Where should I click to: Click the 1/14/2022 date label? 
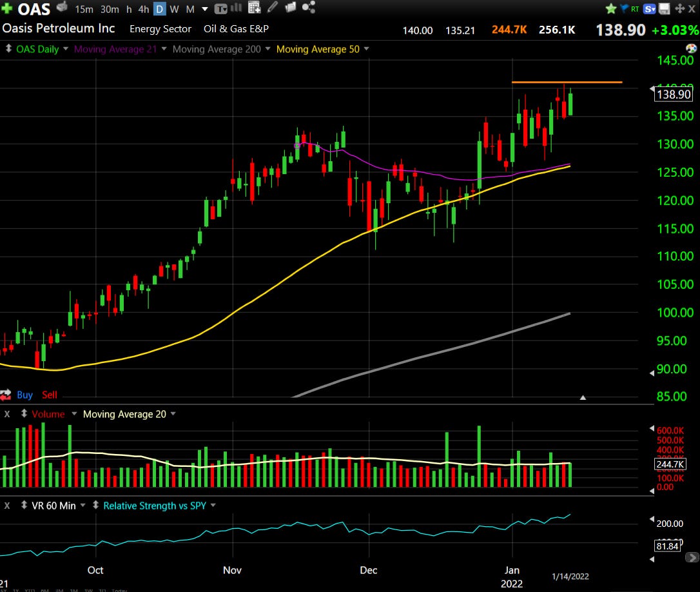(570, 577)
